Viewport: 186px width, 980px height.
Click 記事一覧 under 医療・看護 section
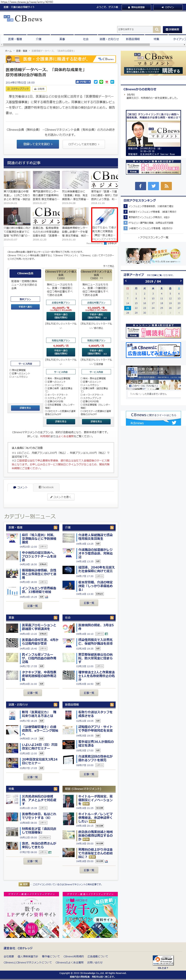click(33, 606)
